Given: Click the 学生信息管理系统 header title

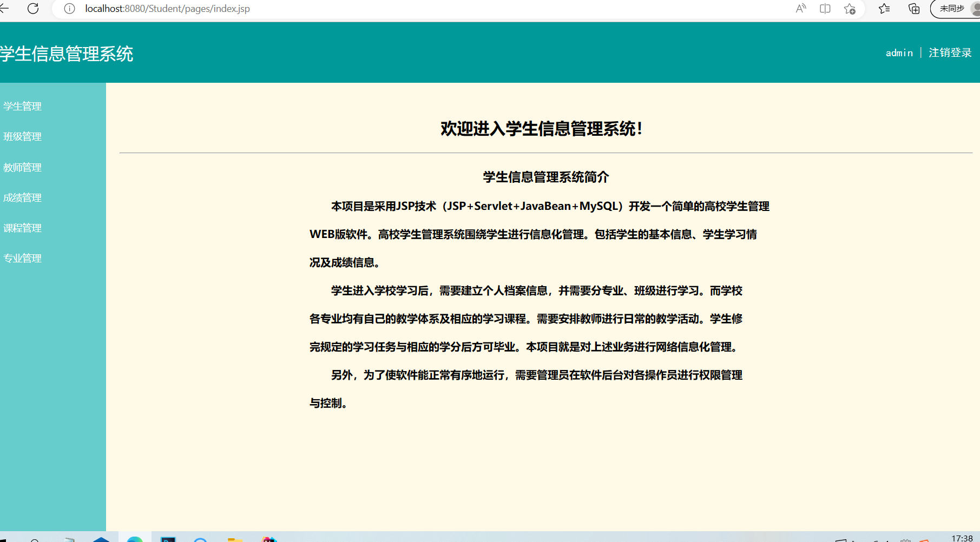Looking at the screenshot, I should (66, 54).
